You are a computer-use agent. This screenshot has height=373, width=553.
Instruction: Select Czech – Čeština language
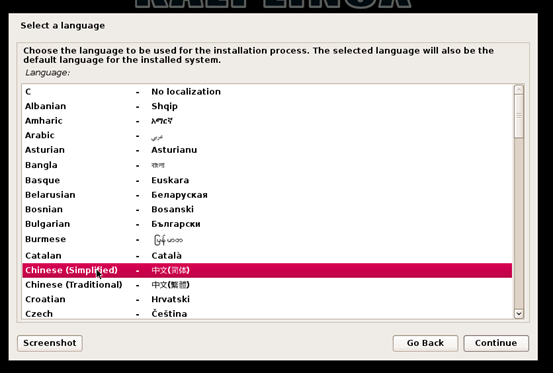point(267,313)
